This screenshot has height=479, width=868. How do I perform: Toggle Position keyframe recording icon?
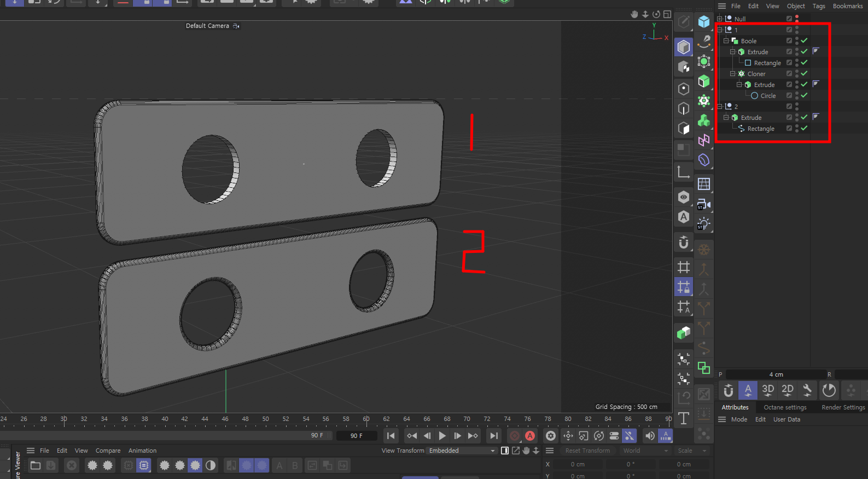pyautogui.click(x=568, y=436)
